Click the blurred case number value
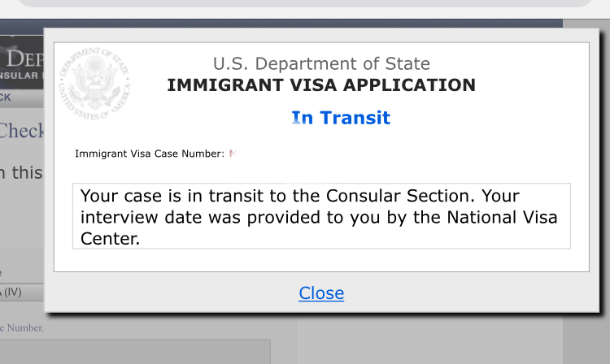 [x=277, y=154]
